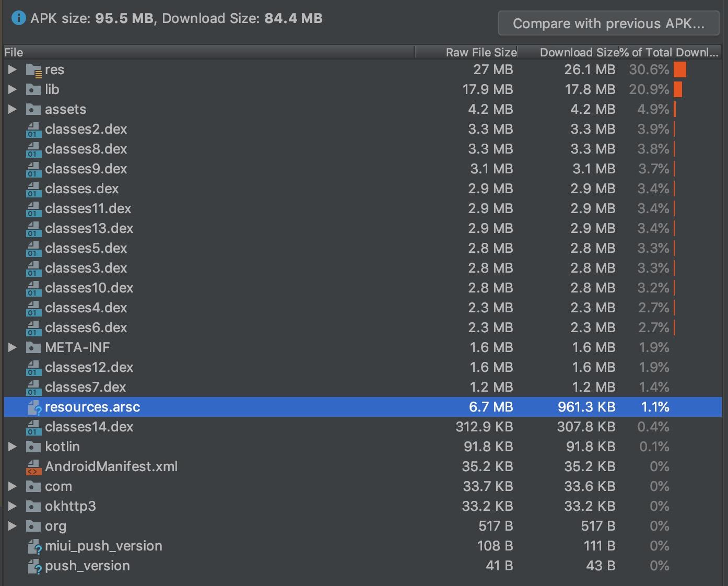This screenshot has height=586, width=728.
Task: Click the classes14.dex file icon
Action: coord(33,427)
